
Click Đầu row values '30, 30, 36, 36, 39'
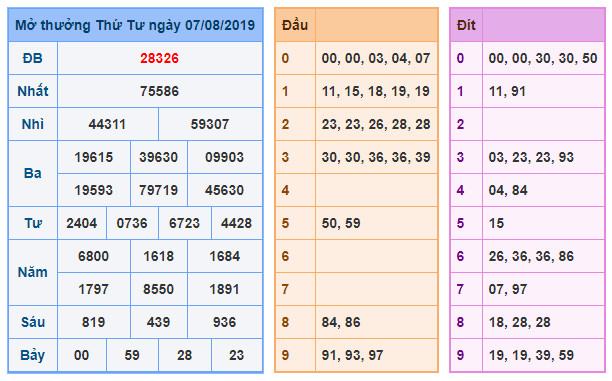376,157
